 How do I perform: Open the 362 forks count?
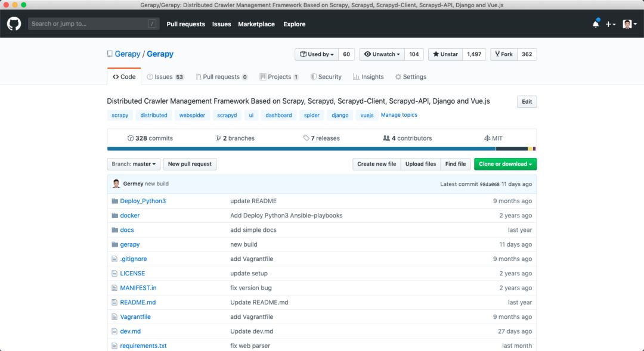pyautogui.click(x=527, y=54)
